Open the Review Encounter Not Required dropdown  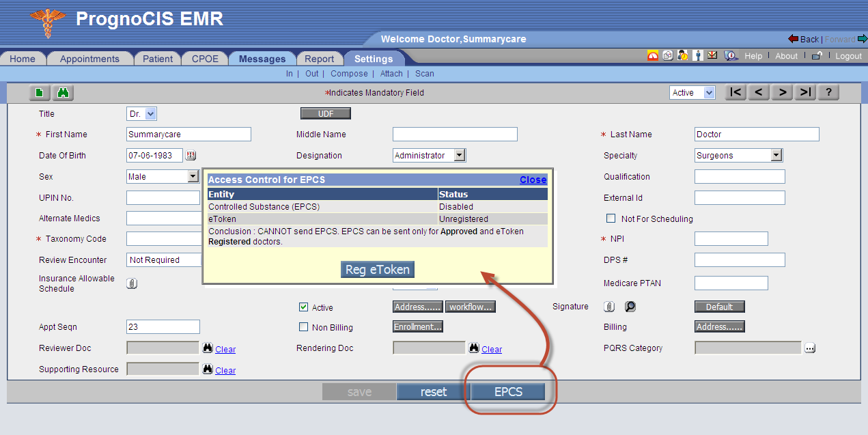164,260
